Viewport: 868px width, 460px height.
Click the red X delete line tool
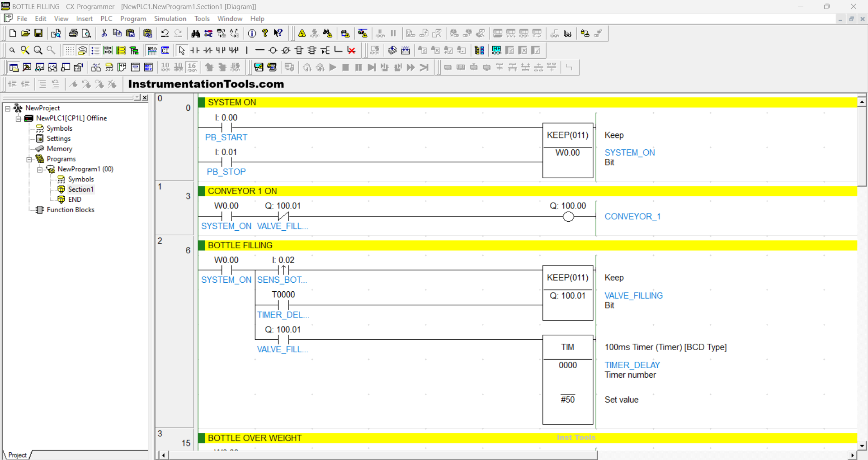pyautogui.click(x=351, y=50)
